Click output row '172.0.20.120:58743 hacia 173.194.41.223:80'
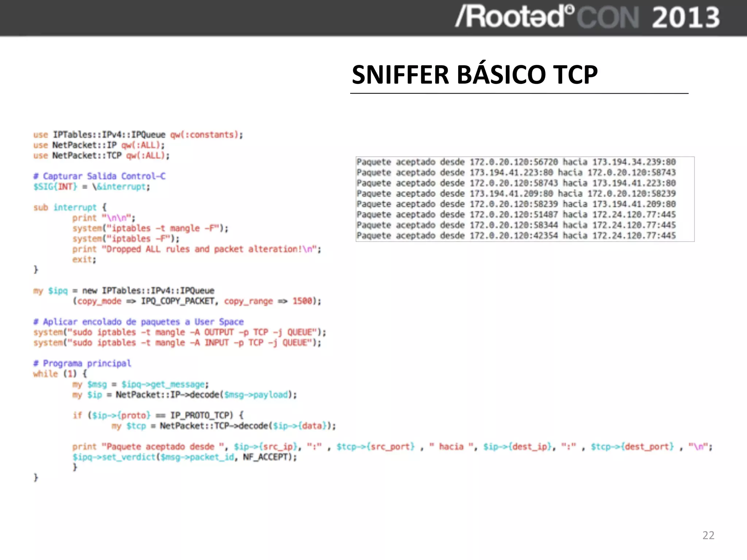 516,183
